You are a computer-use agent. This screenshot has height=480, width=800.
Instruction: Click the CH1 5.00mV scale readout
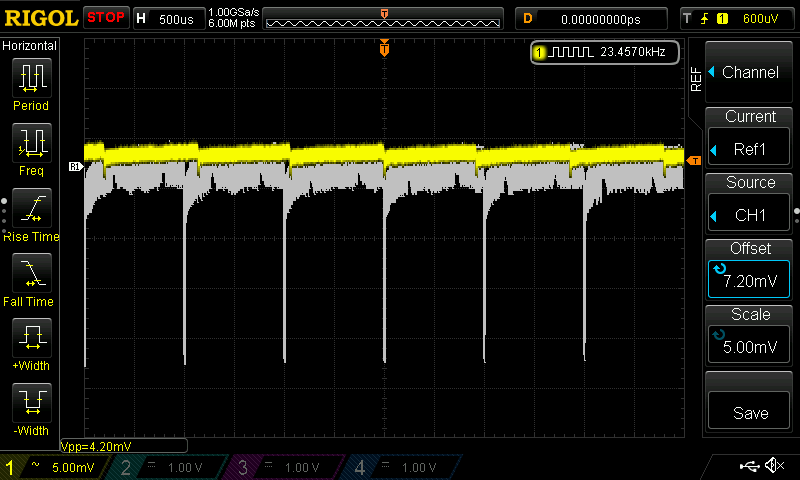click(73, 467)
